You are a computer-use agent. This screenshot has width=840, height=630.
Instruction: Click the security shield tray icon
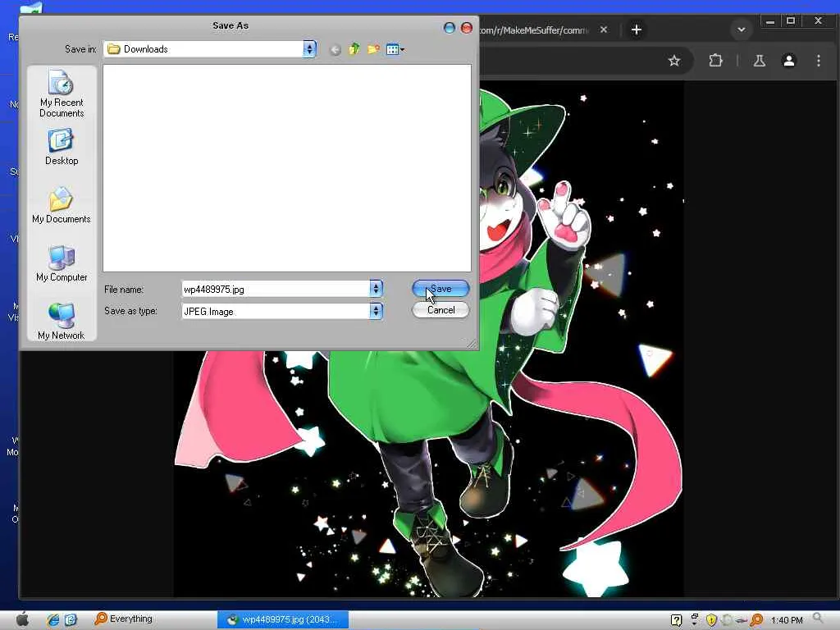point(711,620)
